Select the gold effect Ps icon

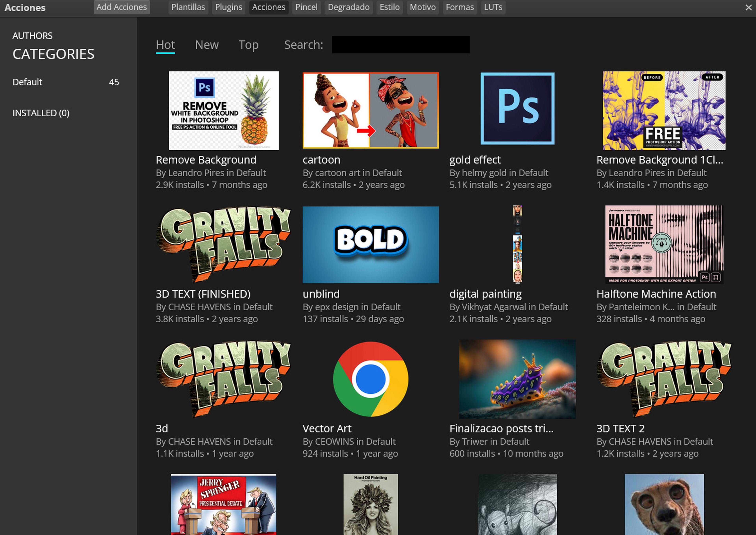[517, 109]
